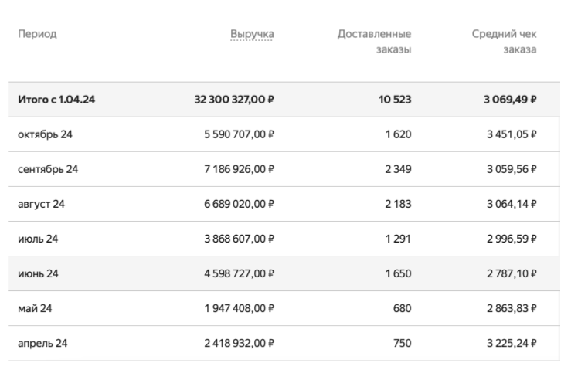Click the Период column header
The image size is (588, 380).
37,34
